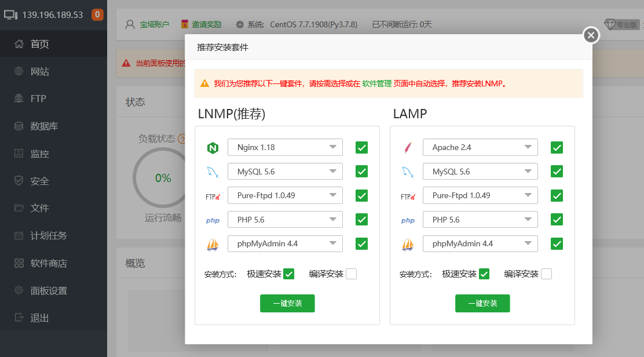This screenshot has width=644, height=357.
Task: Uncheck the MySQL 5.6 checkbox in LNMP
Action: coord(361,172)
